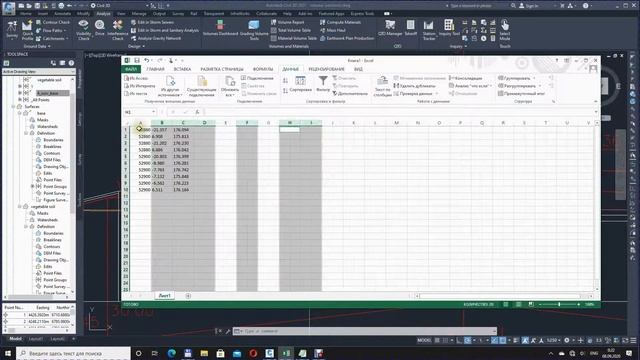Click Civil 3D command line input

[364, 331]
